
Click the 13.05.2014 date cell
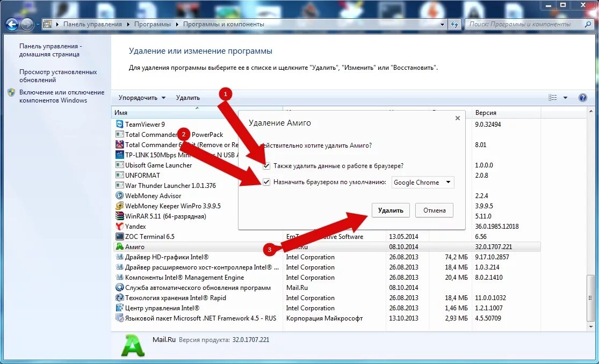click(x=403, y=237)
